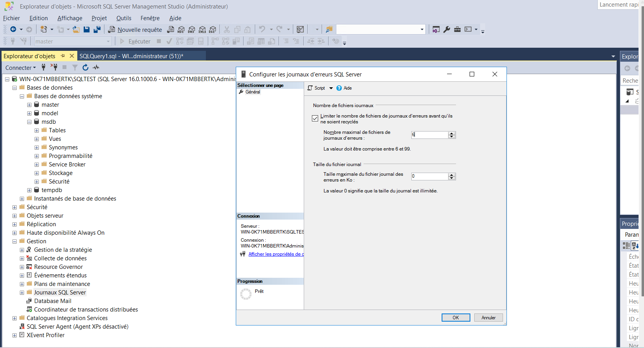
Task: Uncheck limit error log files checkbox
Action: point(315,118)
